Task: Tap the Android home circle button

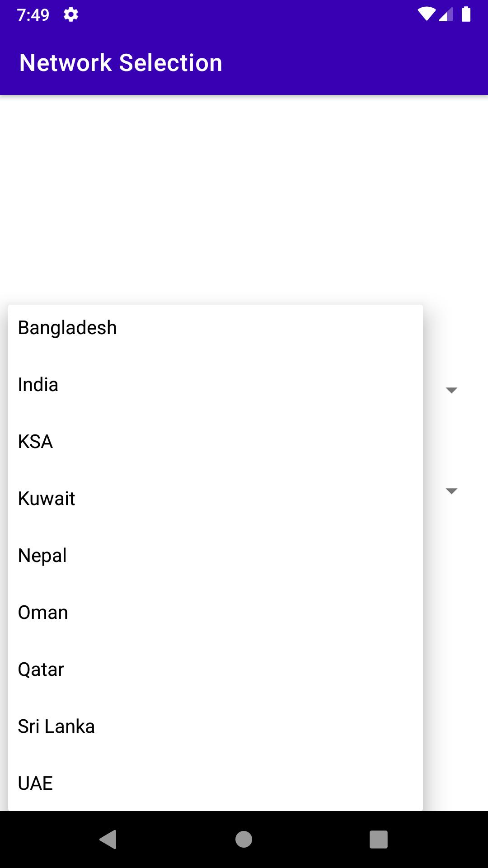Action: (x=244, y=840)
